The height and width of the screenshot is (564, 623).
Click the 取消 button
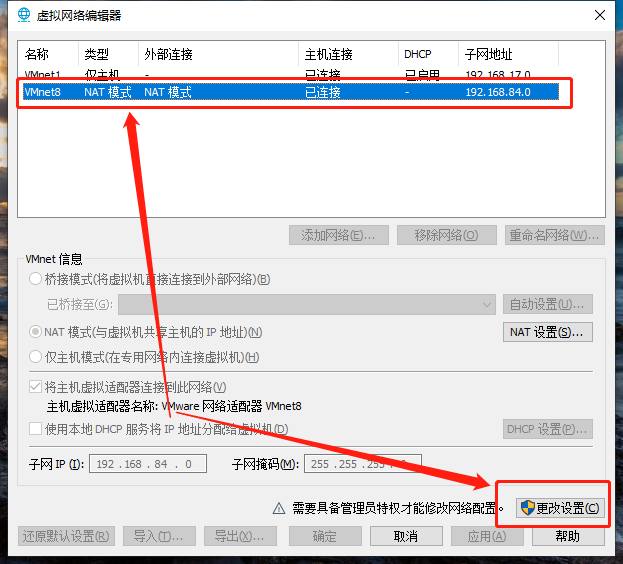406,536
